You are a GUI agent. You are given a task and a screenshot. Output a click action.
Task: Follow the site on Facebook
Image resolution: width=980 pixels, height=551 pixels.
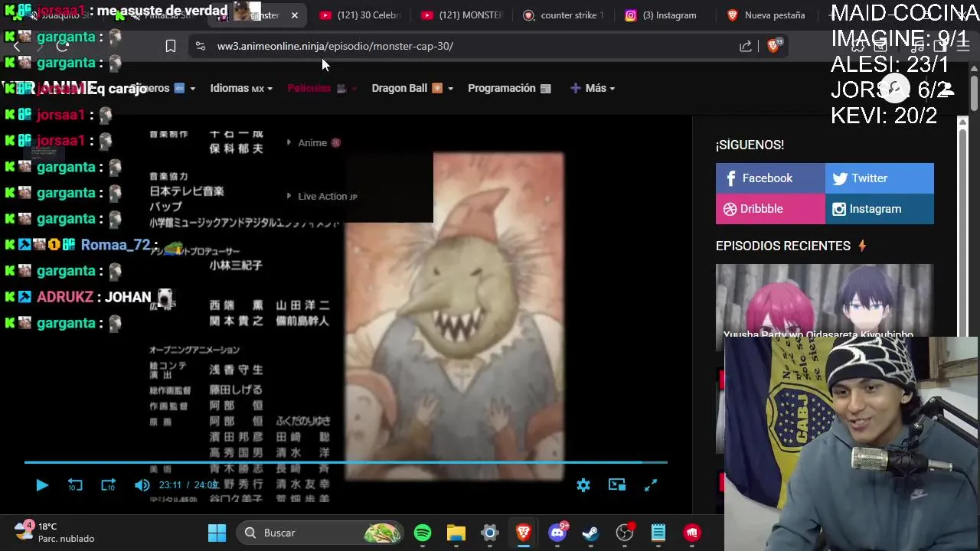(770, 178)
